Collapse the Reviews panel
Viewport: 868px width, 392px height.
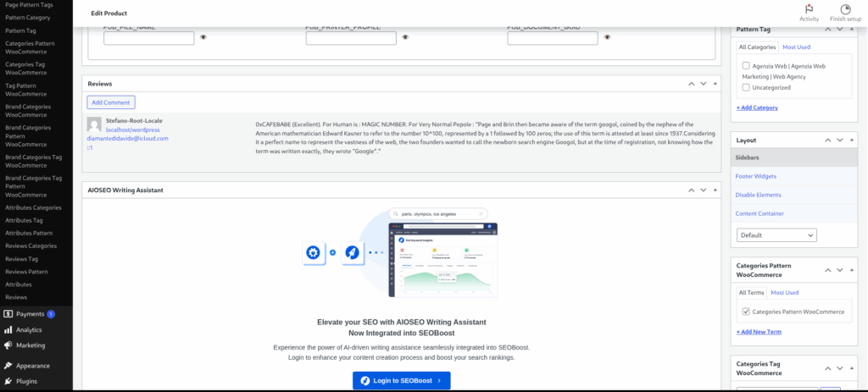point(715,84)
